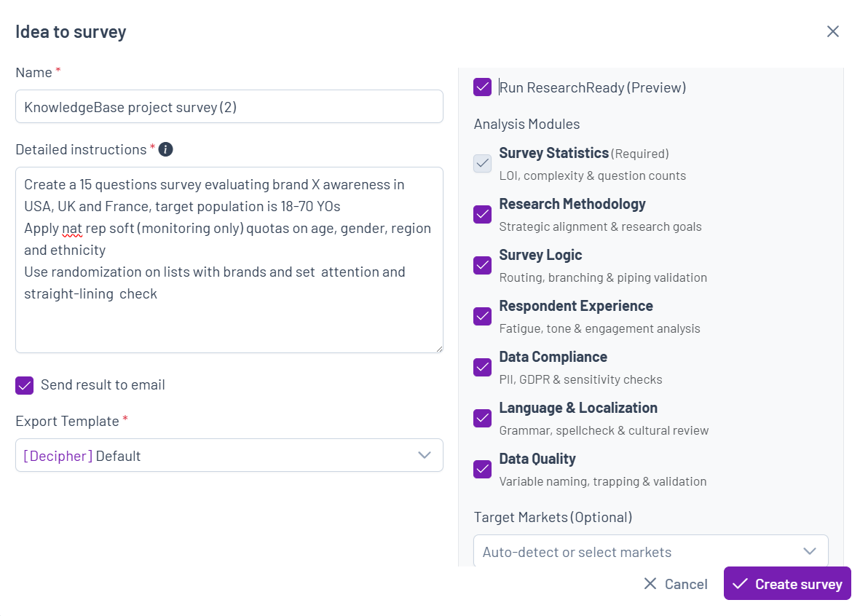
Task: Deselect Language & Localization module
Action: pos(483,419)
